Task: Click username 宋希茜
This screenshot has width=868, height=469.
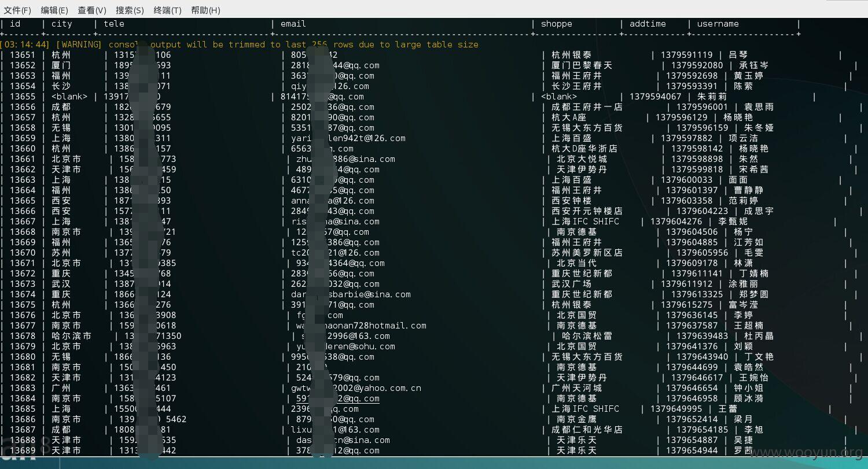Action: click(753, 169)
